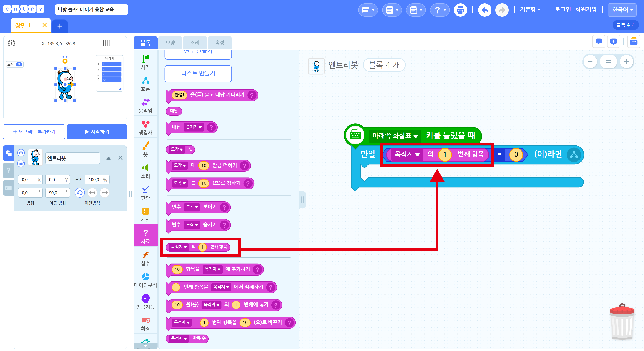Click 리스트 만들기 button
The image size is (644, 351).
click(x=198, y=73)
